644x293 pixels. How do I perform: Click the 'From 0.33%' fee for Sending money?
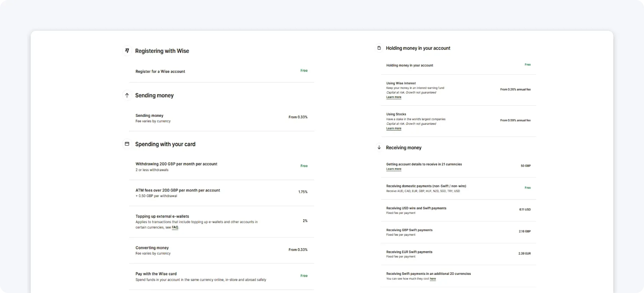[298, 117]
